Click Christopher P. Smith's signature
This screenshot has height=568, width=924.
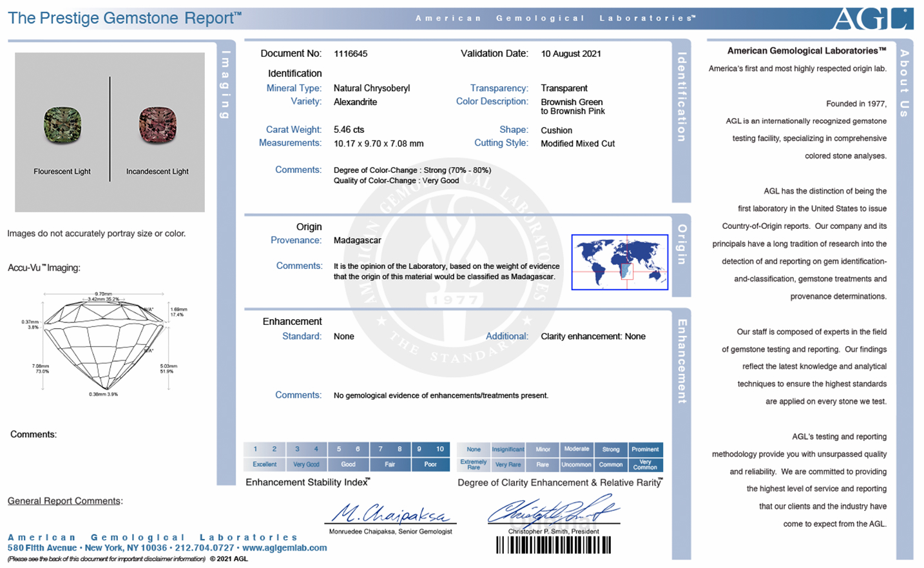click(553, 511)
